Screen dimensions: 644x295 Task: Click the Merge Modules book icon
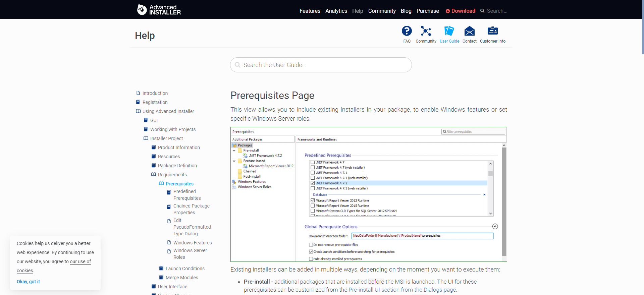coord(161,277)
